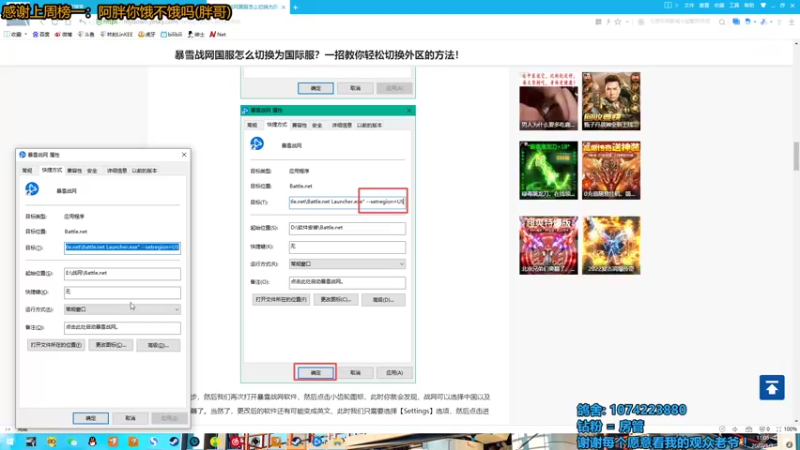The width and height of the screenshot is (800, 450).
Task: Open the 绅士 bookmark
Action: pyautogui.click(x=196, y=34)
